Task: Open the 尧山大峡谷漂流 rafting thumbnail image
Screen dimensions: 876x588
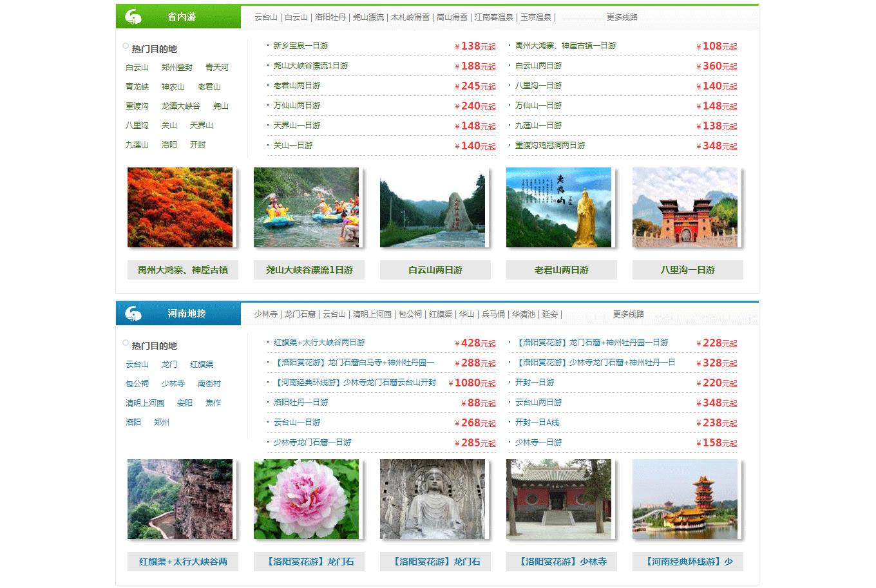Action: coord(309,207)
